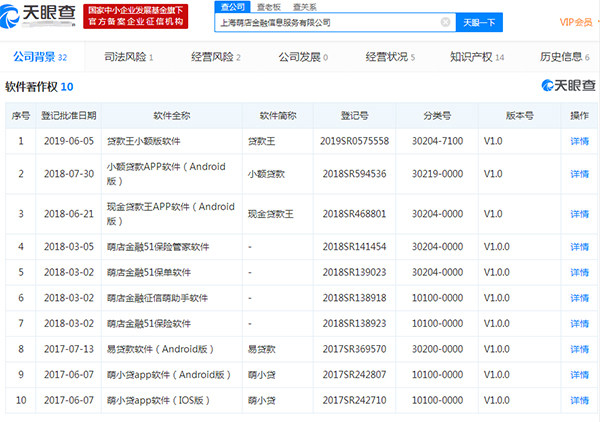Click the 天眼一下 search button

point(479,23)
